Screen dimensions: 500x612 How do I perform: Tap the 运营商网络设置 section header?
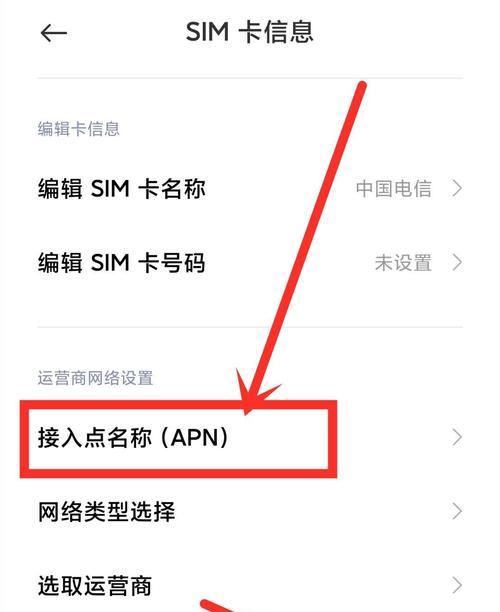95,378
